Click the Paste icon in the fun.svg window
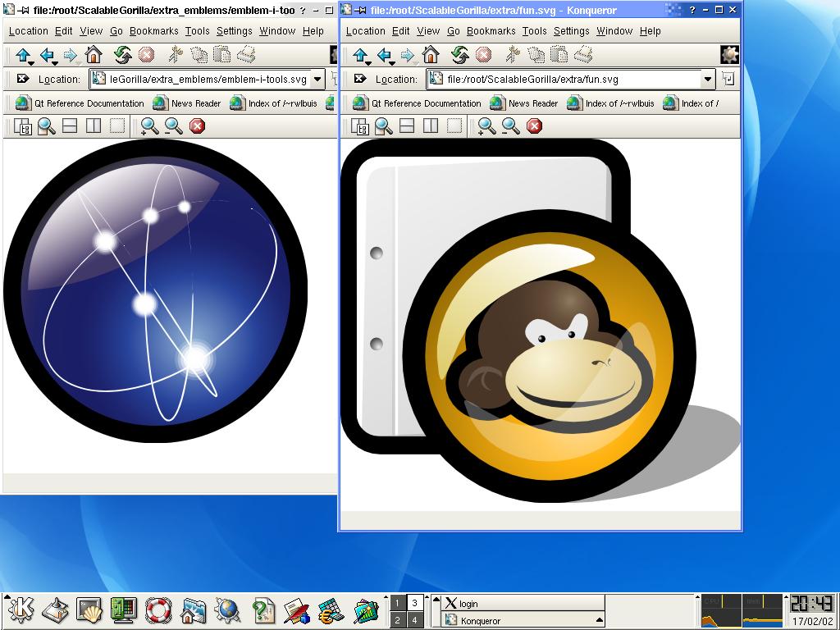 point(559,55)
